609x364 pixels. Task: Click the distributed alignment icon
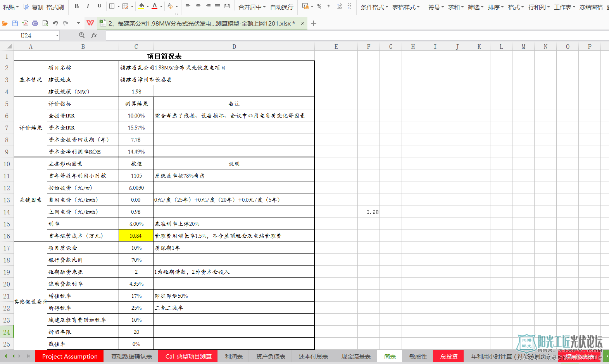227,6
